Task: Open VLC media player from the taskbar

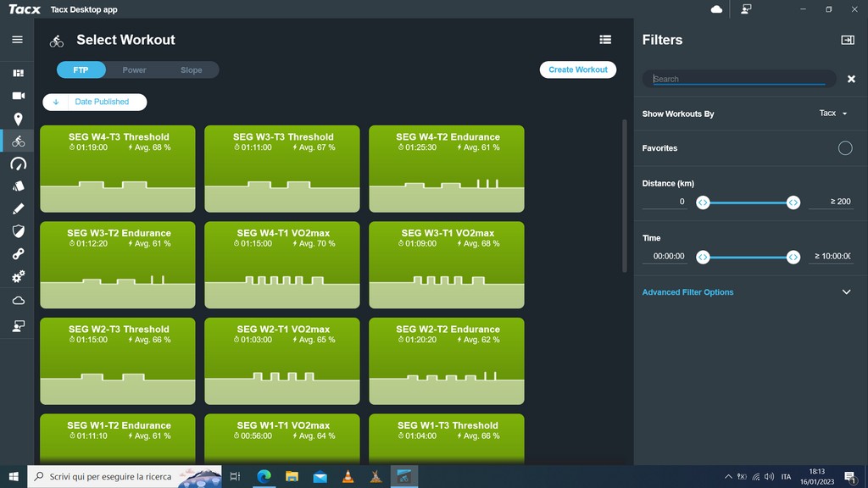Action: pyautogui.click(x=348, y=477)
